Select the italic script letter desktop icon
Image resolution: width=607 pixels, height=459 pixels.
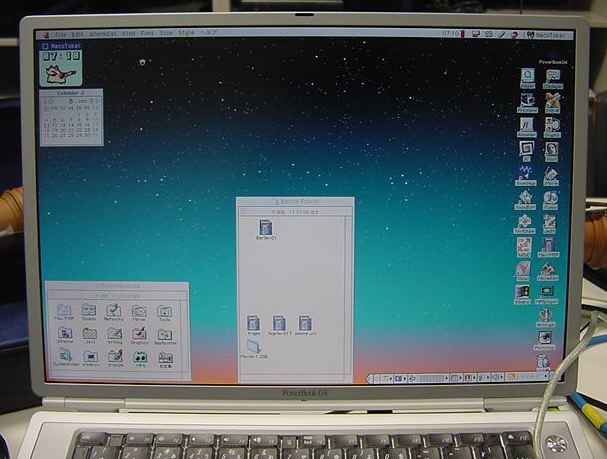[x=526, y=128]
